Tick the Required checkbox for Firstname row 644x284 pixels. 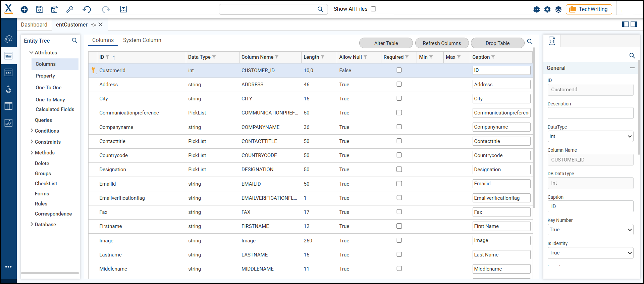coord(399,226)
